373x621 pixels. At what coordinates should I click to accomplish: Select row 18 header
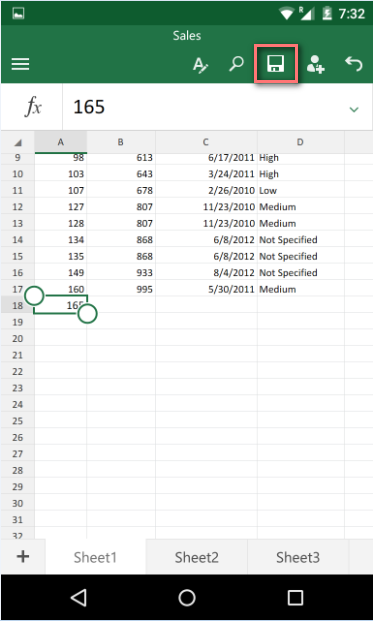point(17,305)
